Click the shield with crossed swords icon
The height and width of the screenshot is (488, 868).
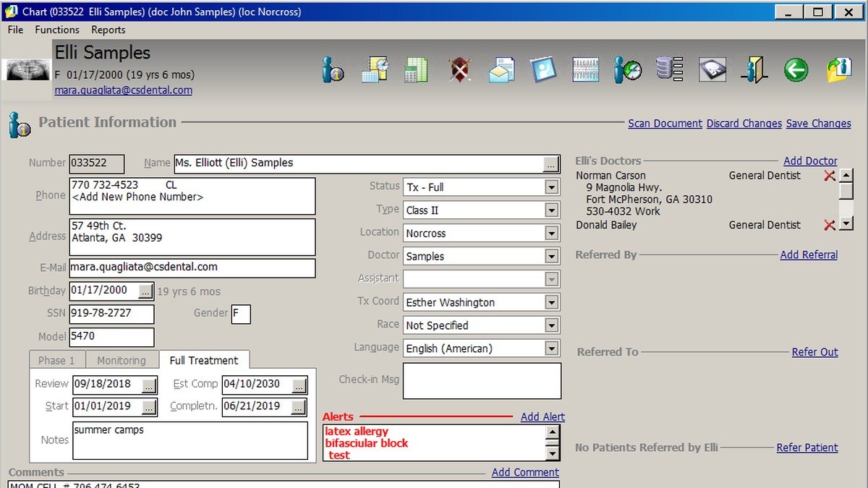pyautogui.click(x=459, y=70)
